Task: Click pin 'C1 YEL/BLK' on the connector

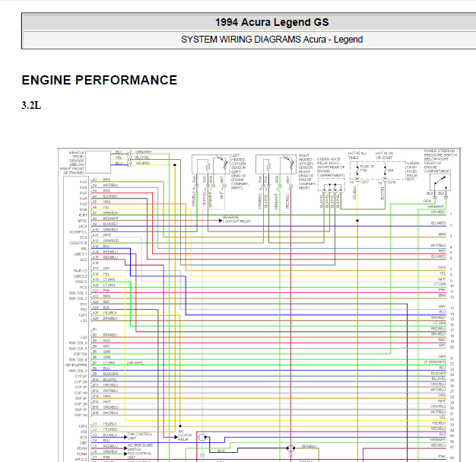Action: point(105,424)
